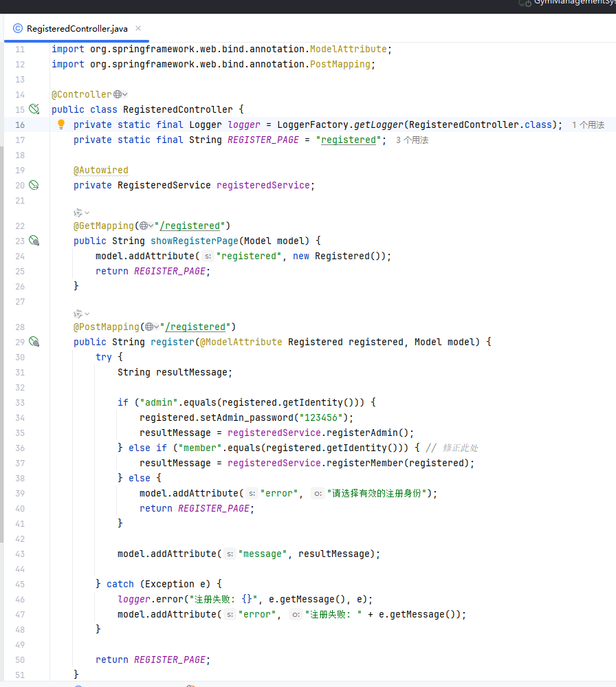Image resolution: width=616 pixels, height=687 pixels.
Task: Follow the "/registered" link in @PostMapping
Action: (195, 327)
